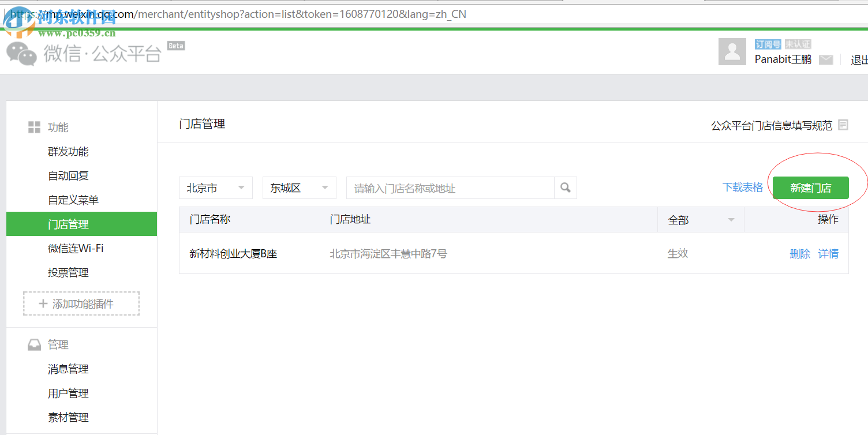Click the plus icon in 添加功能插件

(43, 303)
